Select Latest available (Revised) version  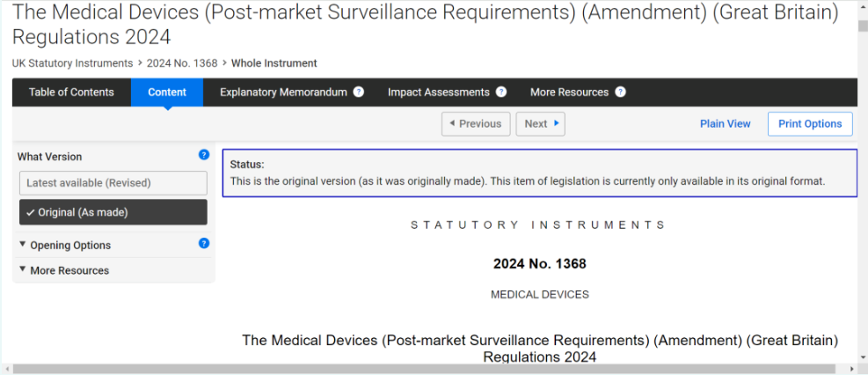click(113, 183)
